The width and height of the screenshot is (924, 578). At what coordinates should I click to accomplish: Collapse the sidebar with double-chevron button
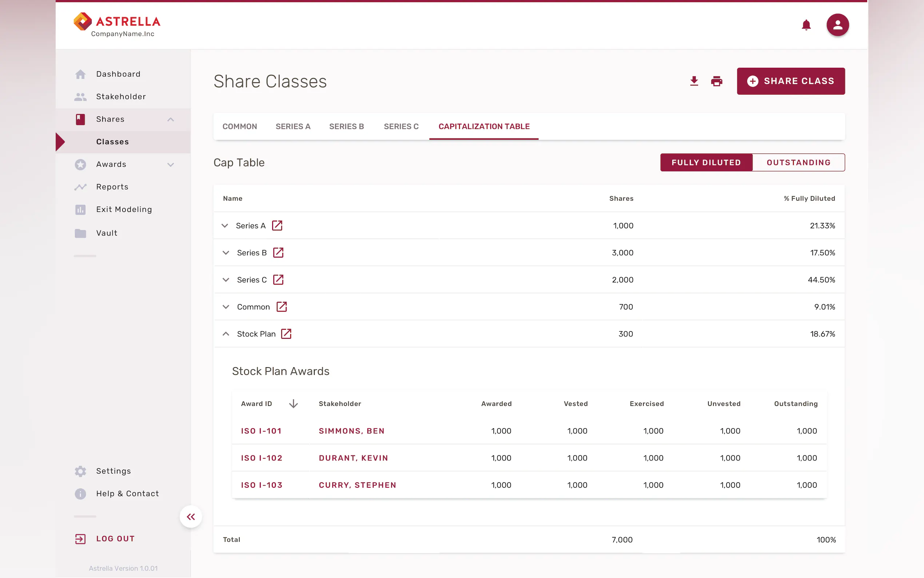191,517
